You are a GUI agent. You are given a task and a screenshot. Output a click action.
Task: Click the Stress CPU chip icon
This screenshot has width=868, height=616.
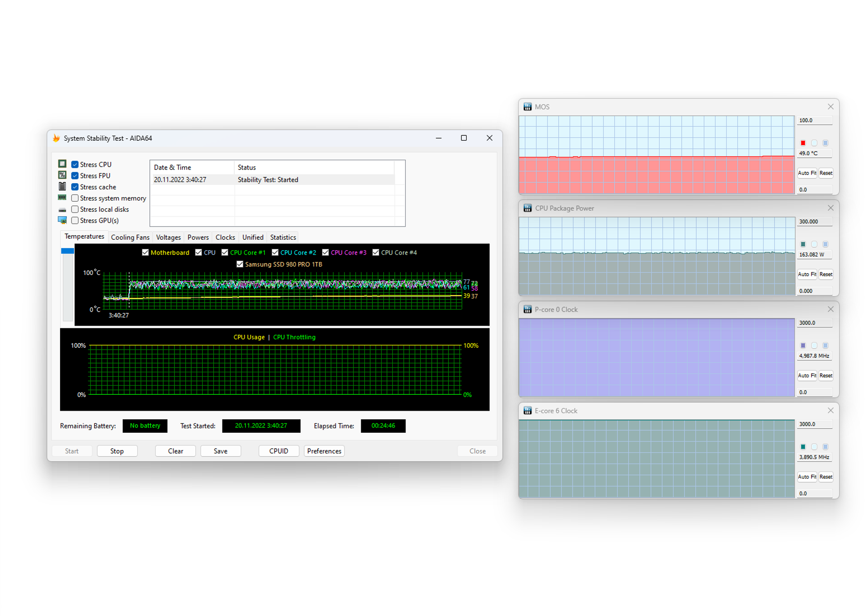click(x=62, y=164)
